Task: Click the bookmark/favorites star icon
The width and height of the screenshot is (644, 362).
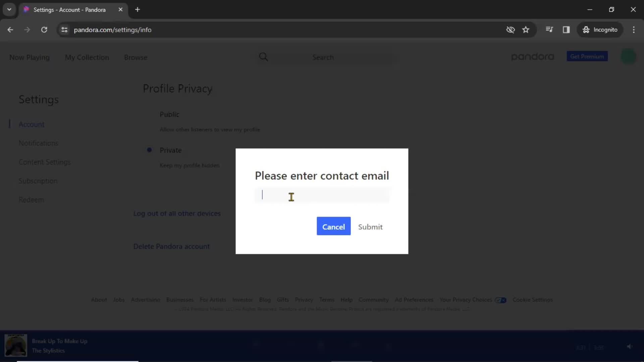Action: 526,29
